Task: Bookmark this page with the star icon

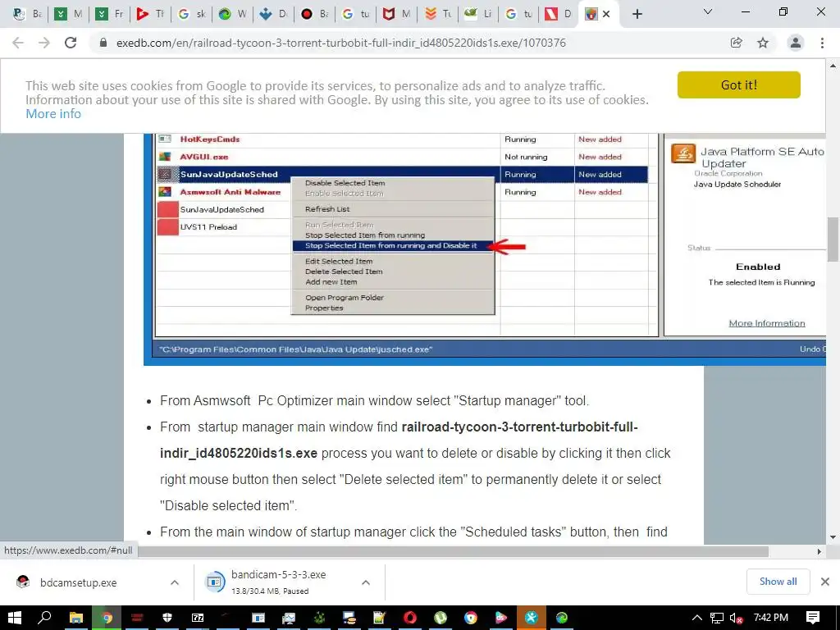Action: tap(763, 43)
